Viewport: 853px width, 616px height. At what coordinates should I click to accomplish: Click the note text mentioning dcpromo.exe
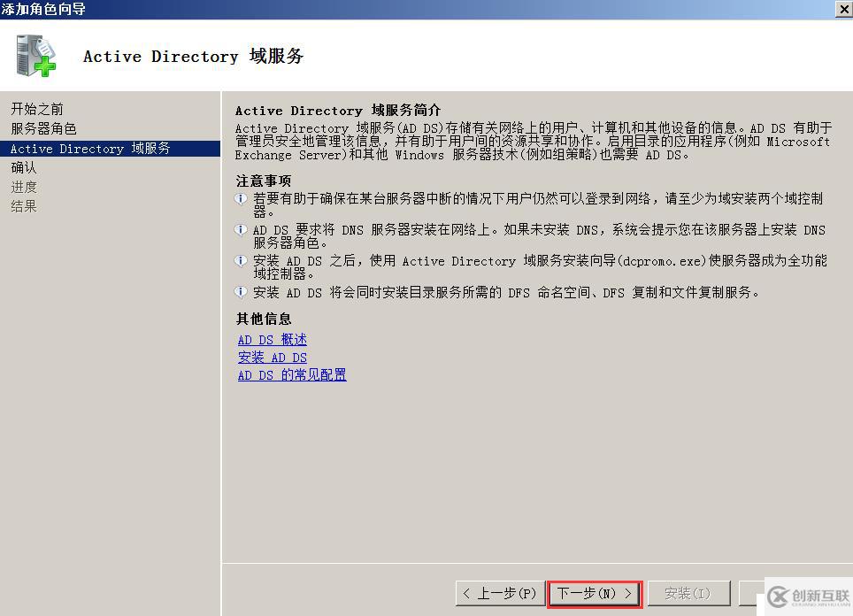click(540, 267)
